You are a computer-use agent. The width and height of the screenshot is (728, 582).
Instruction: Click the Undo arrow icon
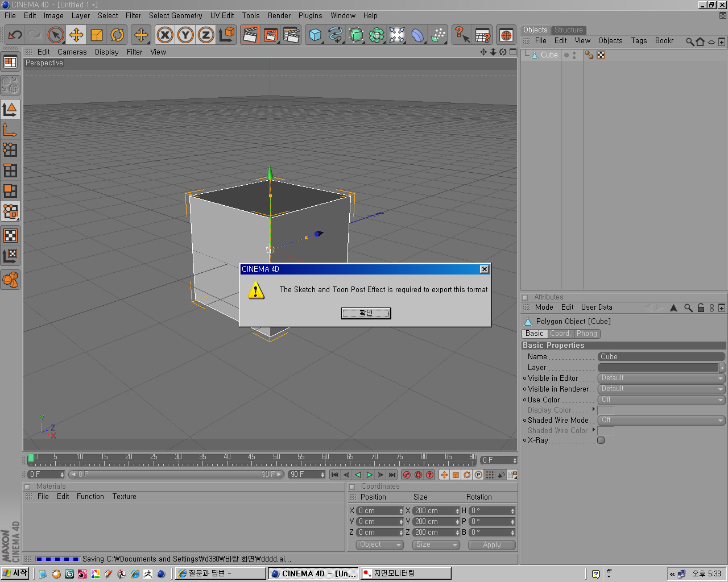tap(15, 35)
